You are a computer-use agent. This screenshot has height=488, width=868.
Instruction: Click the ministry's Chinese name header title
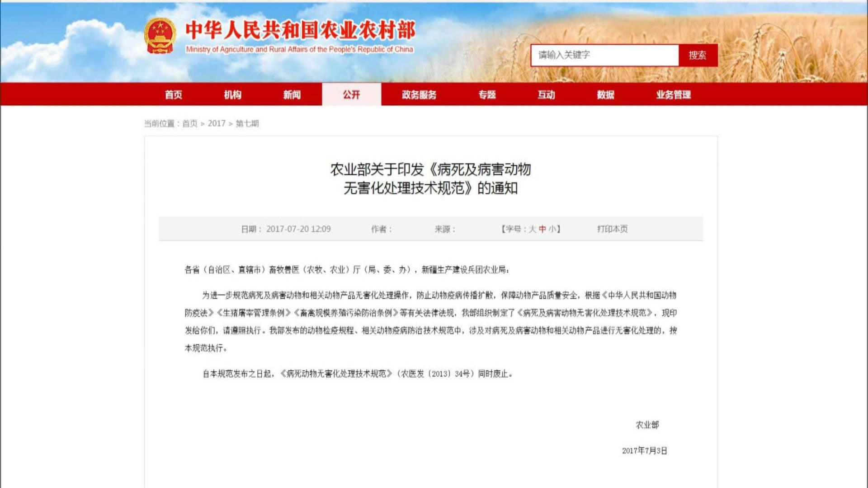pos(300,30)
